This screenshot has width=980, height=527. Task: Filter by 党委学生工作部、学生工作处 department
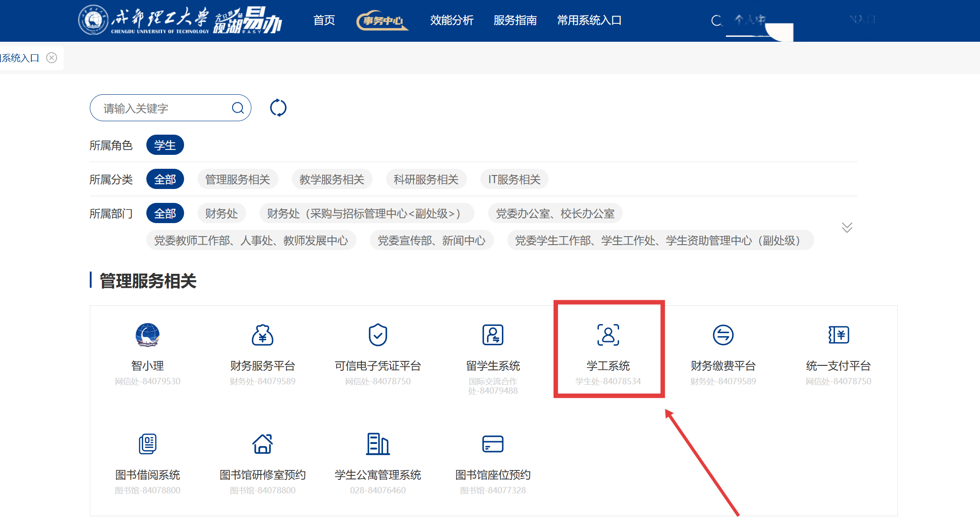click(660, 240)
